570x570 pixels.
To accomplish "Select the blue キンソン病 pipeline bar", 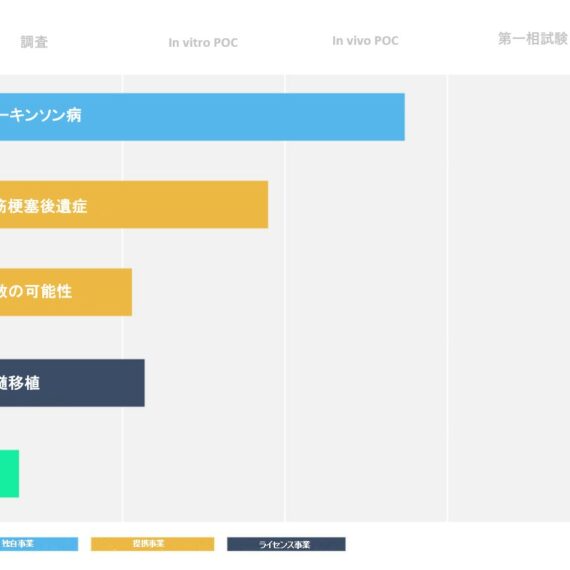I will (x=202, y=117).
